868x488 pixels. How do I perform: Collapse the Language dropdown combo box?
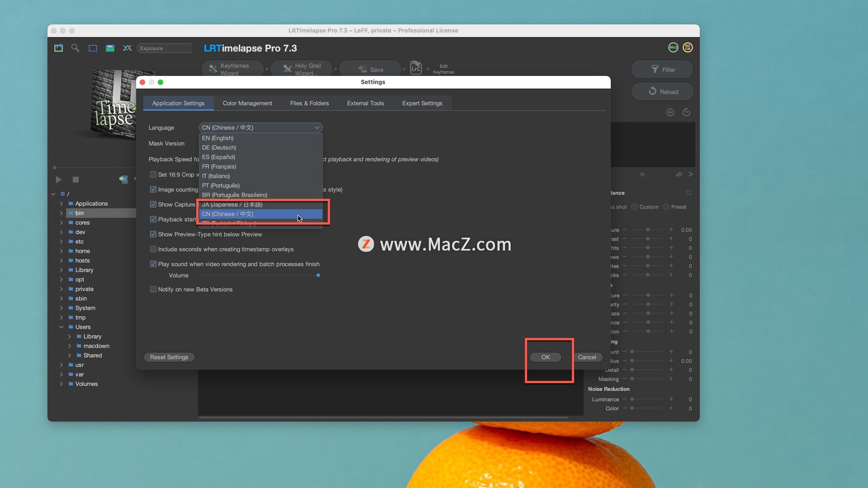260,127
